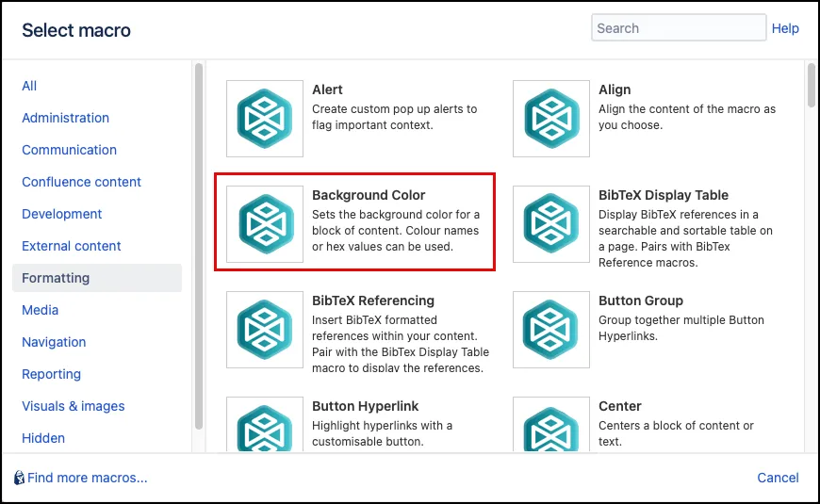Click 'Display BibTeX references' description
This screenshot has height=504, width=820.
pos(685,238)
